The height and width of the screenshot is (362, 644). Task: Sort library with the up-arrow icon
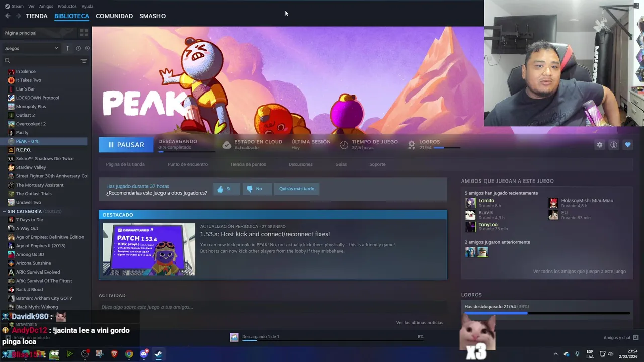tap(67, 48)
